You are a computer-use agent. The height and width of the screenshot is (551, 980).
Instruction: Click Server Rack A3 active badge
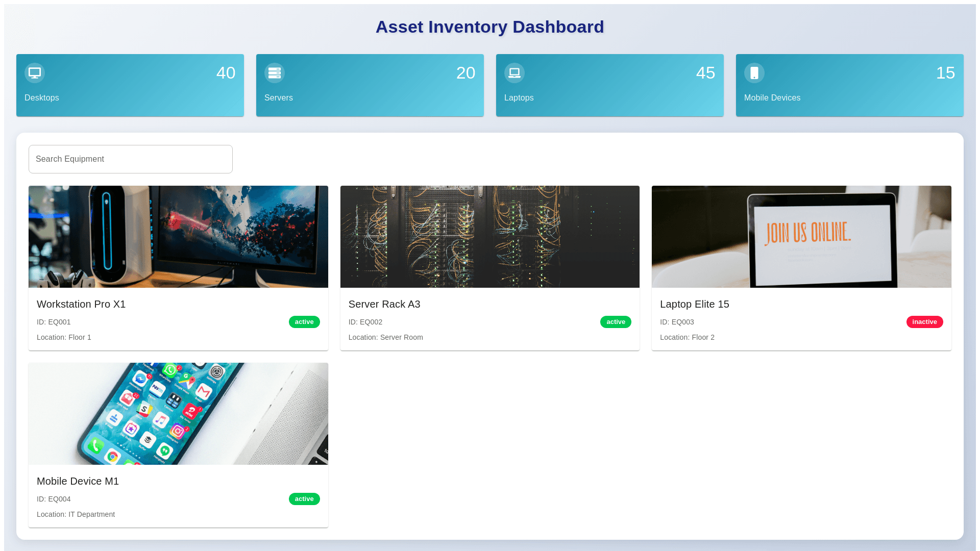(x=616, y=322)
